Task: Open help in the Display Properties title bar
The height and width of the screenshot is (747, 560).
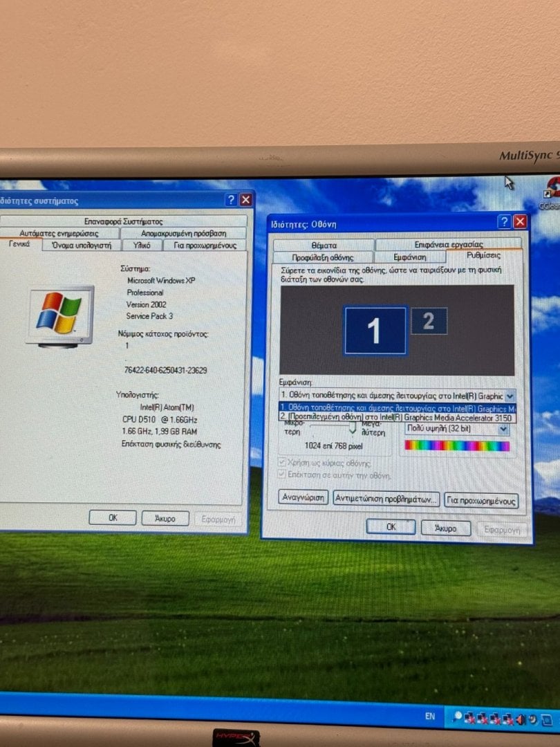Action: pos(504,221)
